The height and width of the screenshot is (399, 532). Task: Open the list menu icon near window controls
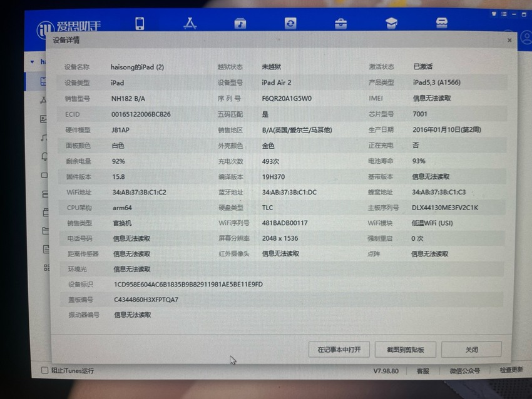tap(504, 14)
